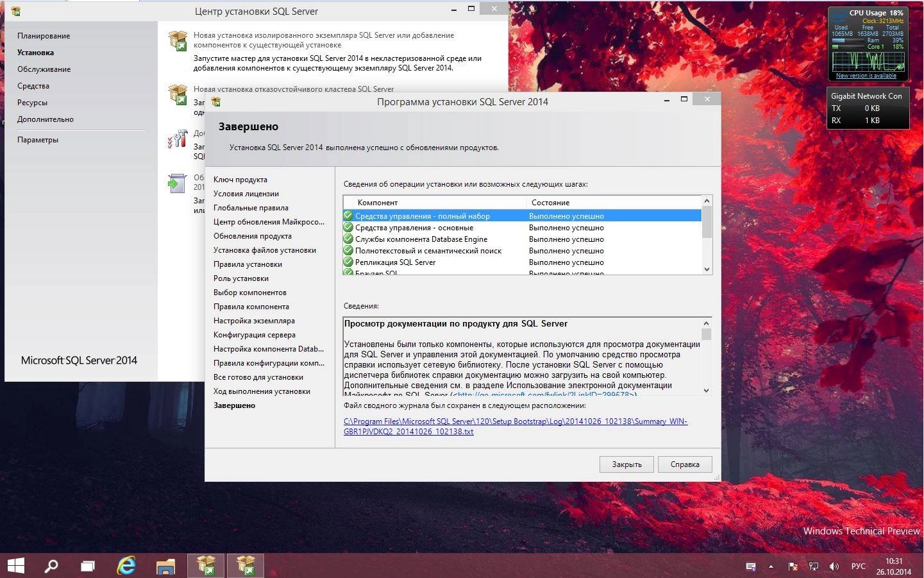Click the CPU usage graph gadget
Viewport: 924px width, 578px height.
(868, 62)
